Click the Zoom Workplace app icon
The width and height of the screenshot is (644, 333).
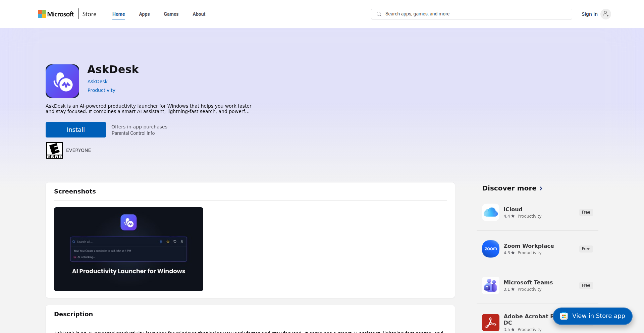491,249
